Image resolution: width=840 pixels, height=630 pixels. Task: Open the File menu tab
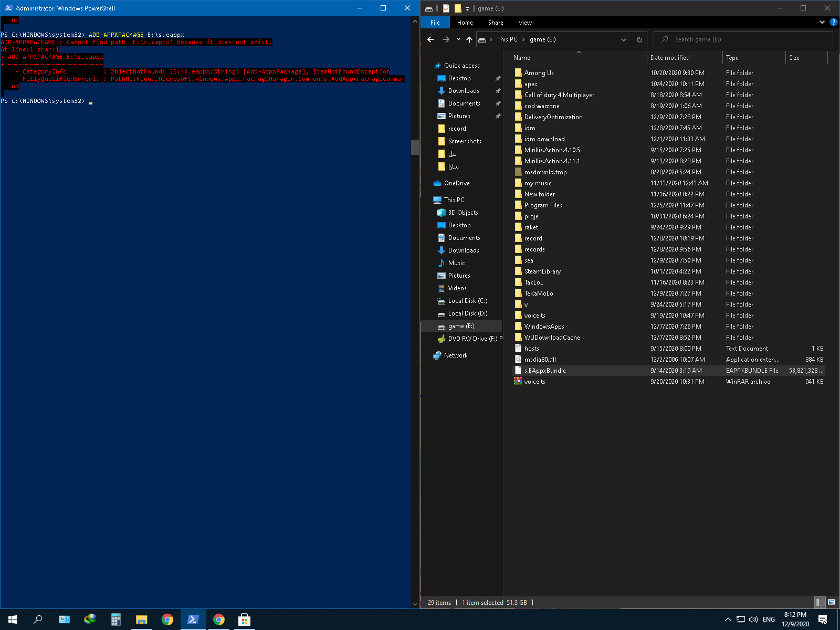click(x=435, y=23)
